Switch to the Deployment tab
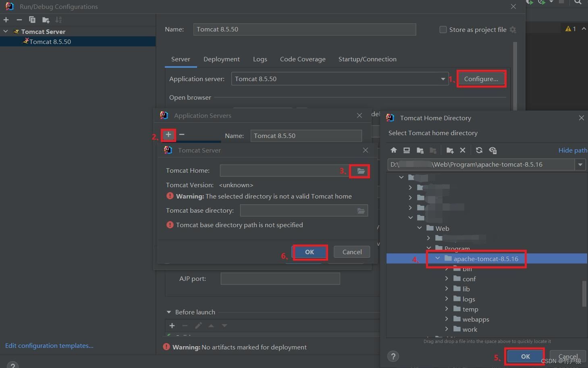588x368 pixels. pos(222,59)
